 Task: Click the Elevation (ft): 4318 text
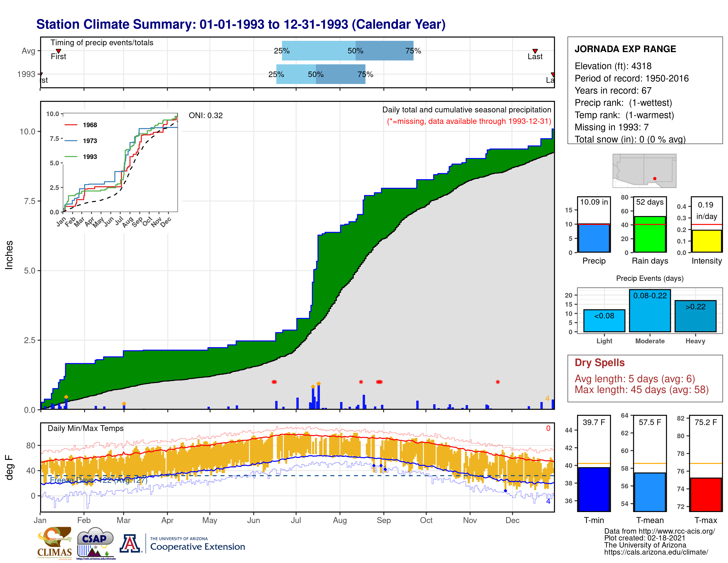[613, 66]
